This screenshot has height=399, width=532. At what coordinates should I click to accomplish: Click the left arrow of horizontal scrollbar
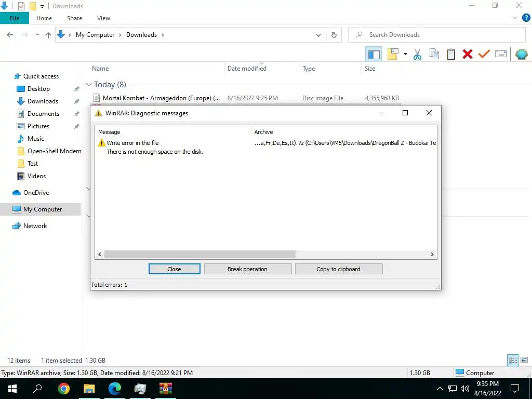coord(100,254)
